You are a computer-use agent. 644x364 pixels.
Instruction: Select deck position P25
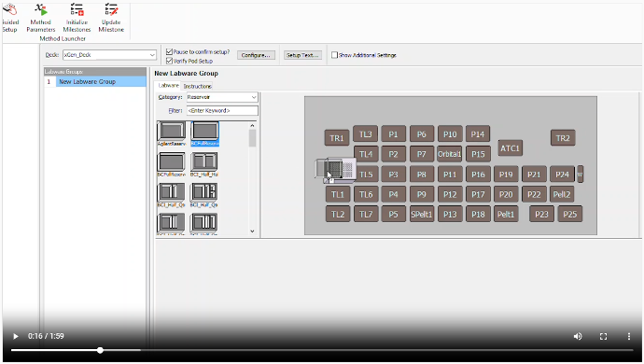click(570, 214)
